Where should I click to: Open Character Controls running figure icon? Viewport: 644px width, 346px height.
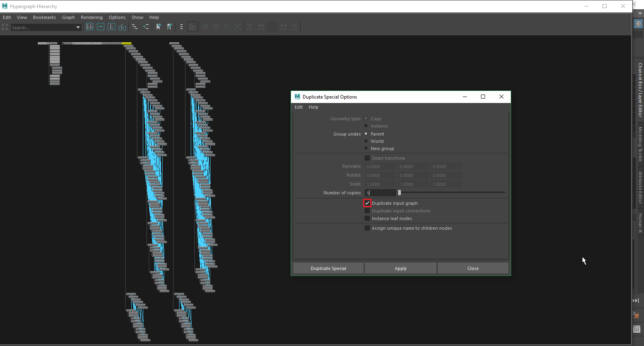click(x=636, y=315)
